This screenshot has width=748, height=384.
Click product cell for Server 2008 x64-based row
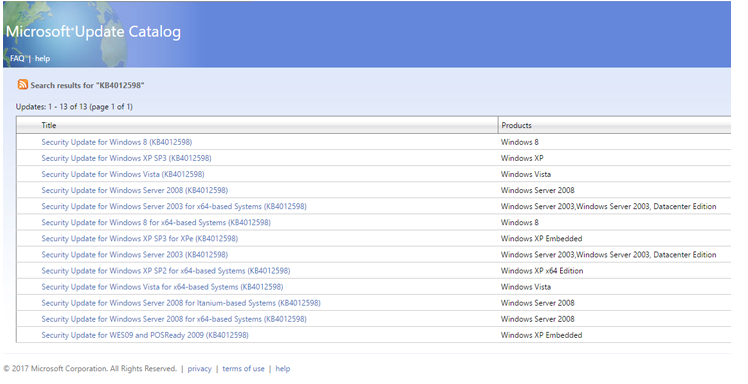point(538,319)
